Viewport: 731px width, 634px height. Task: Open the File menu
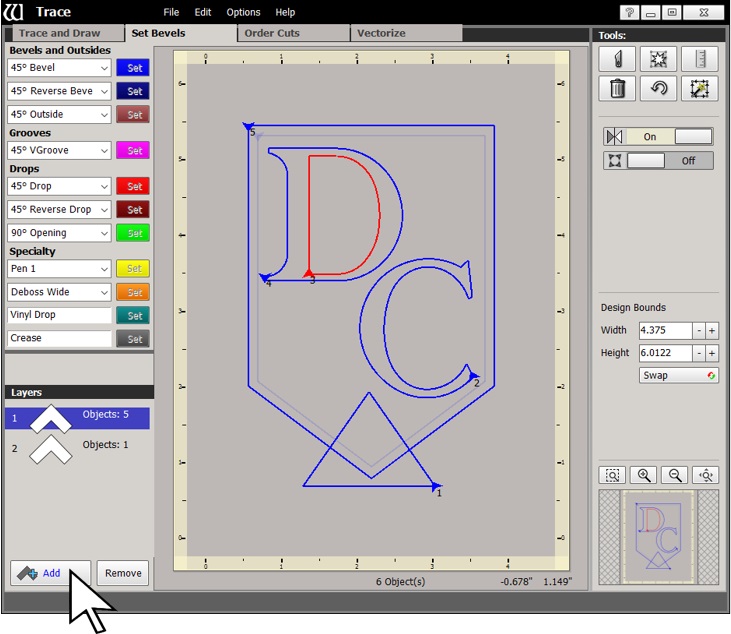coord(171,12)
